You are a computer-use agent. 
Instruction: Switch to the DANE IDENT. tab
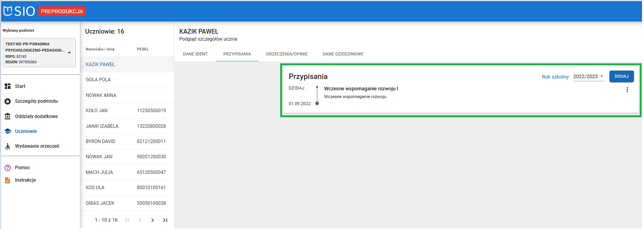[x=195, y=54]
